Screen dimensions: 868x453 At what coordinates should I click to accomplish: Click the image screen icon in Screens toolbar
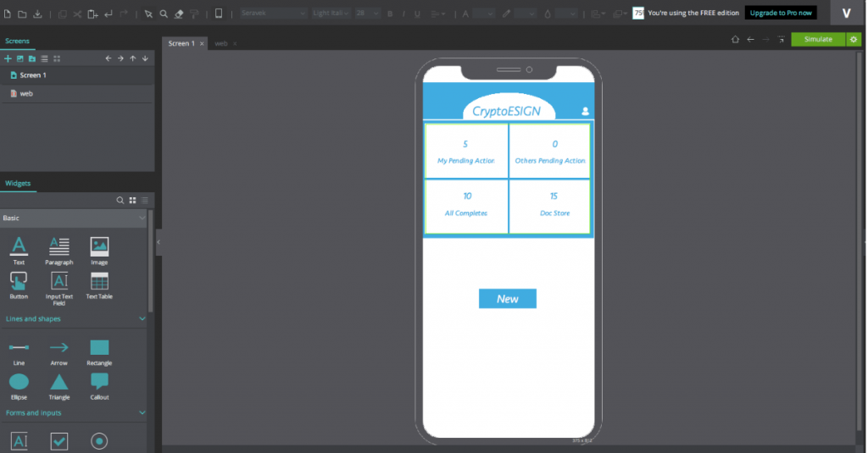click(20, 58)
